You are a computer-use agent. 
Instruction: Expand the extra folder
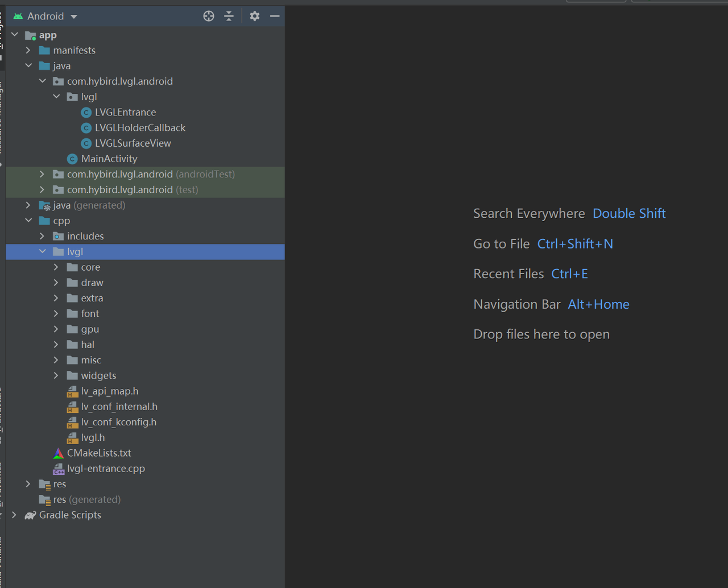[x=56, y=298]
